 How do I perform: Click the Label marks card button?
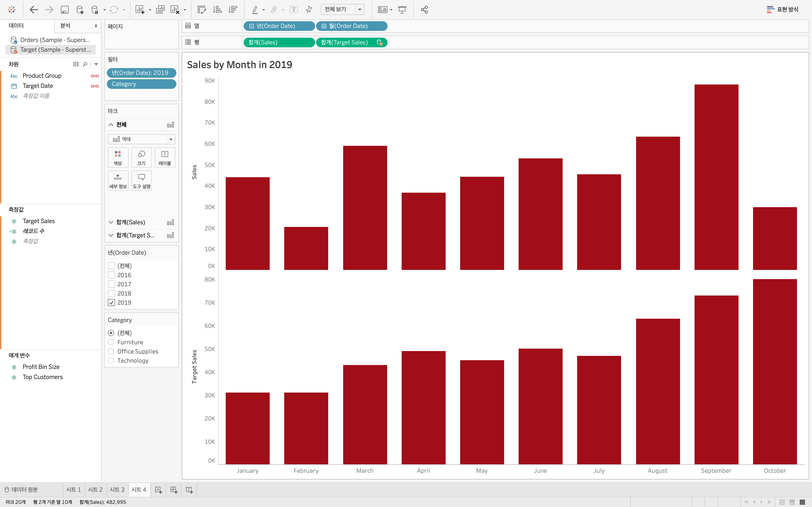164,157
